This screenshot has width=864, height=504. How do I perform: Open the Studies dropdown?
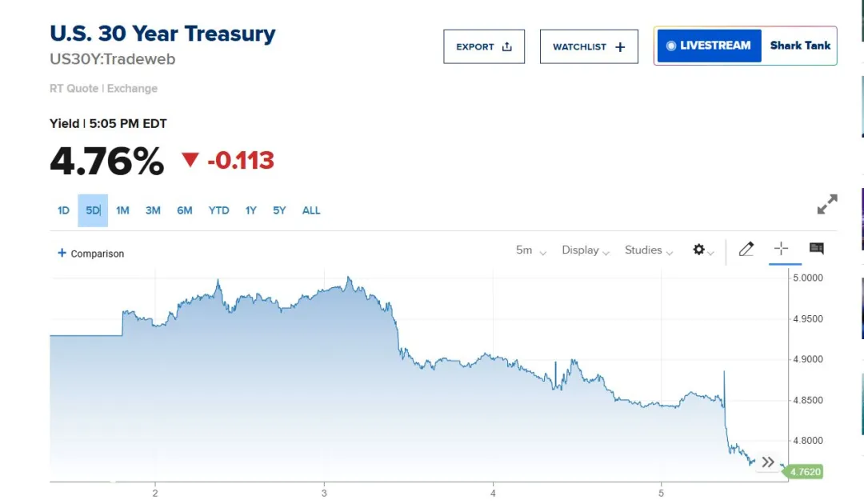click(x=649, y=250)
